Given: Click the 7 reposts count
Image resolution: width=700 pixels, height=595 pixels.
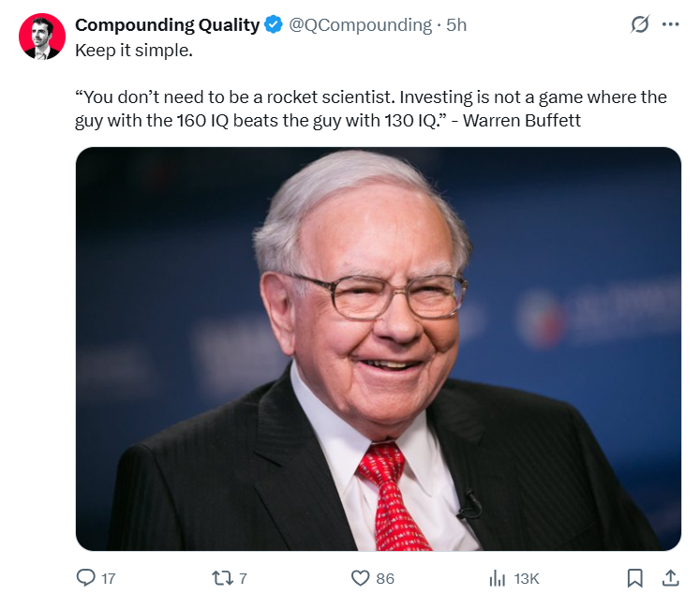Looking at the screenshot, I should [243, 579].
